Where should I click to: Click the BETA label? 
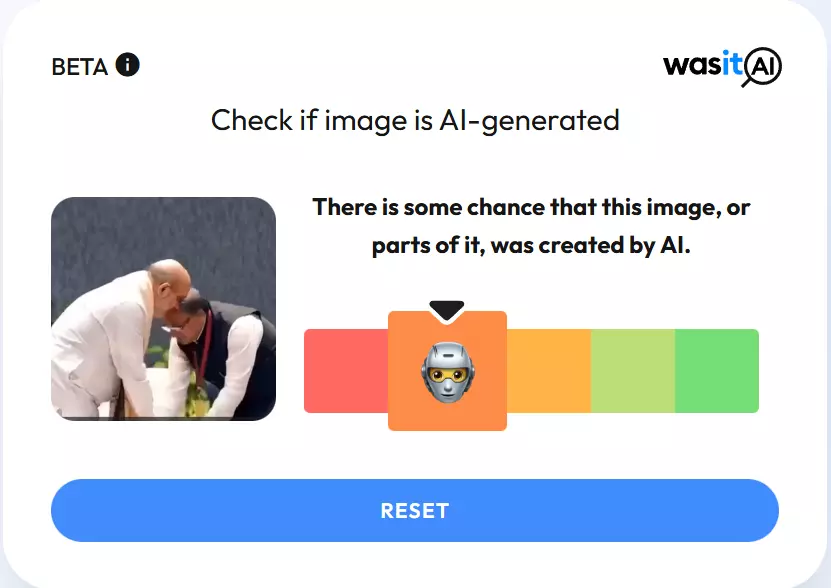(79, 67)
